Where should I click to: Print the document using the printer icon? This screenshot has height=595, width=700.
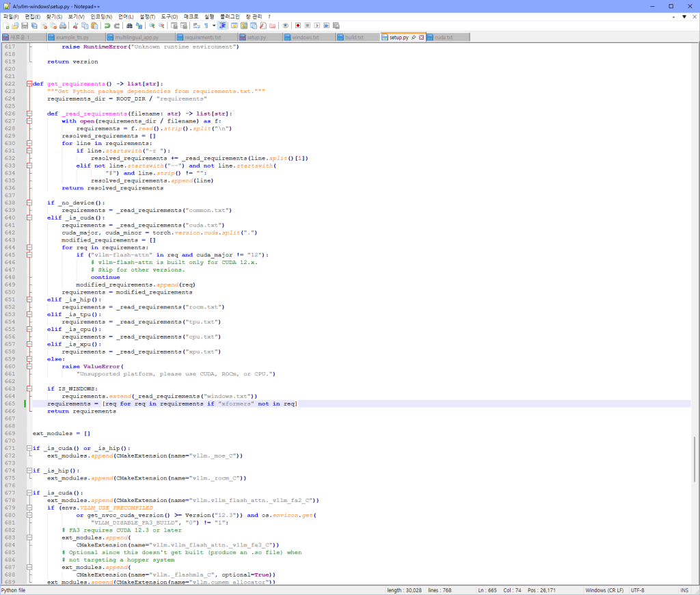[x=62, y=25]
